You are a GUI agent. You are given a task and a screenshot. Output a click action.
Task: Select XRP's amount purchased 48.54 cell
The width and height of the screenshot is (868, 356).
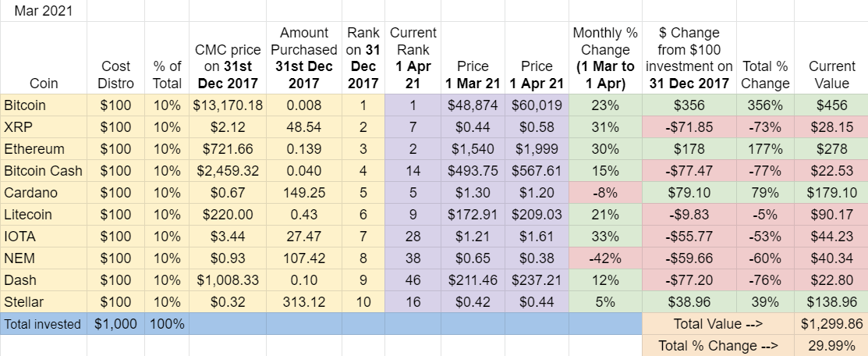(x=303, y=125)
